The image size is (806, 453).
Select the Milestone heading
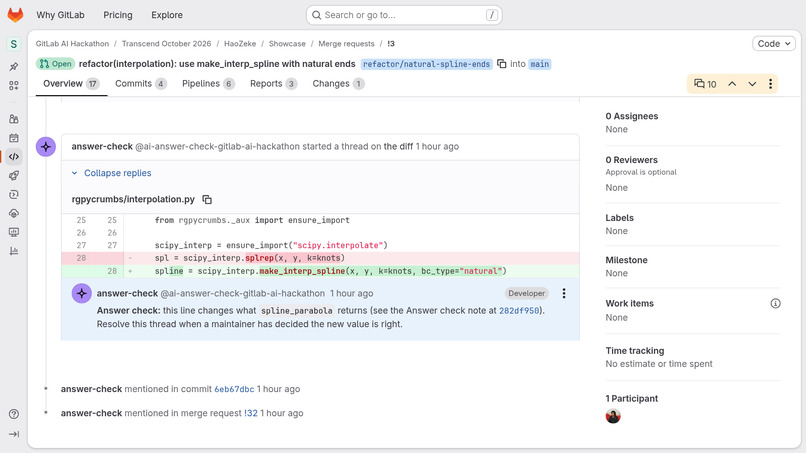[x=626, y=260]
